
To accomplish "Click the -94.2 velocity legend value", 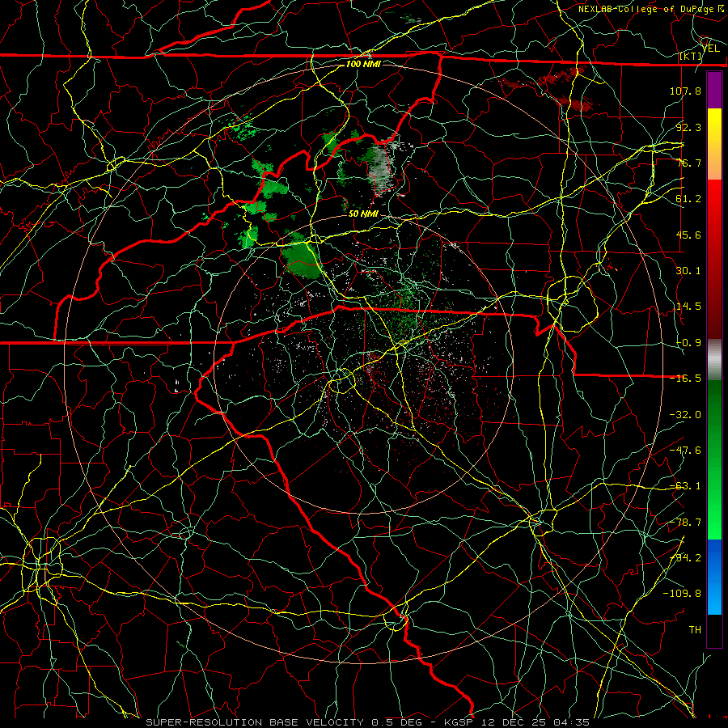I will [685, 558].
